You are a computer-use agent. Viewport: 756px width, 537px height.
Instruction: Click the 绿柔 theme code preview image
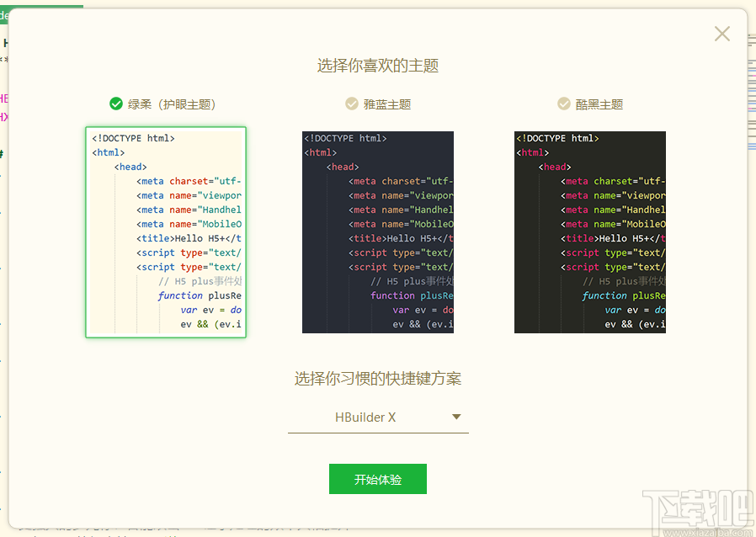click(166, 232)
